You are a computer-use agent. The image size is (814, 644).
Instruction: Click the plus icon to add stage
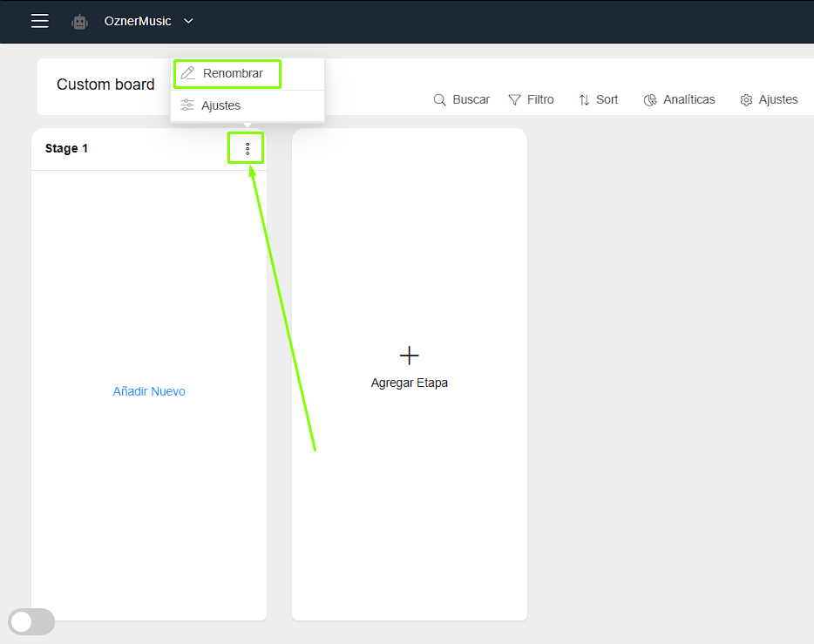[x=410, y=356]
